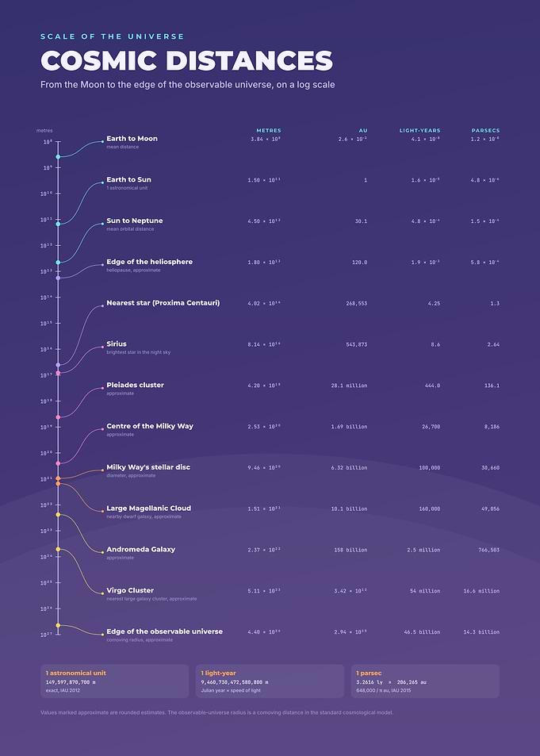The image size is (540, 756).
Task: Click the "exact, IAU 2012" footer note
Action: (63, 690)
